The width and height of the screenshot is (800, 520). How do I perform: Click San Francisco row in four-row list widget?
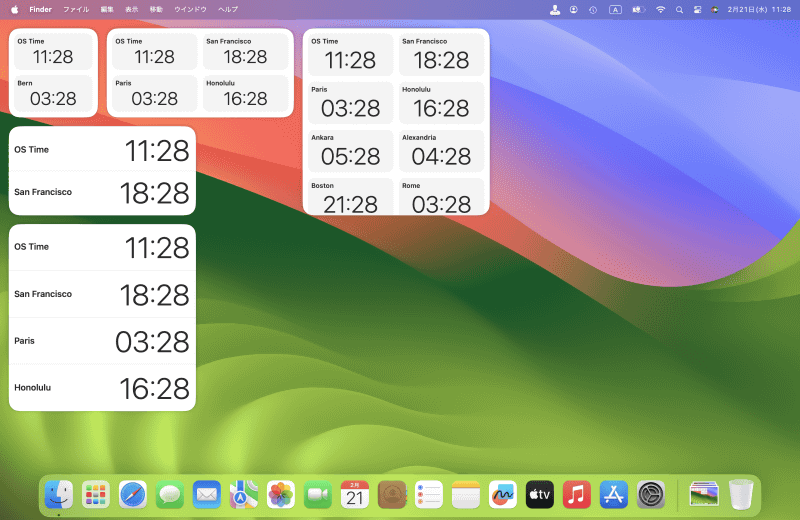pos(102,294)
